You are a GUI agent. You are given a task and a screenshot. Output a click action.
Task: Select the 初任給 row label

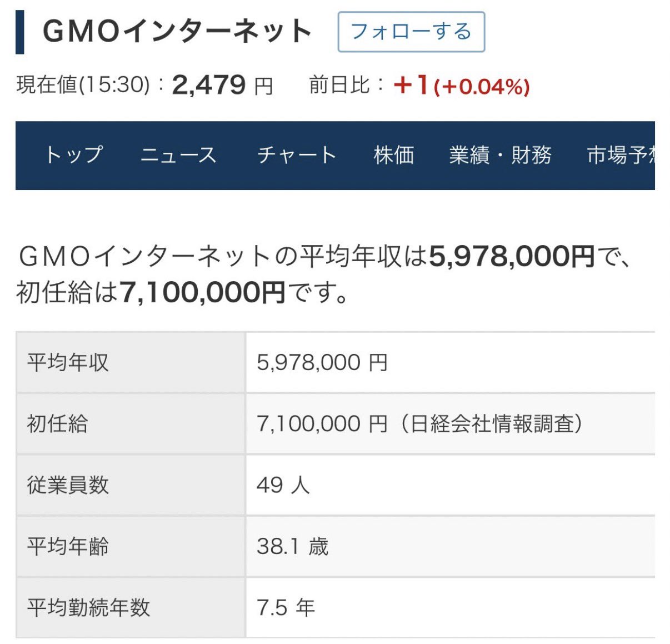pyautogui.click(x=58, y=424)
